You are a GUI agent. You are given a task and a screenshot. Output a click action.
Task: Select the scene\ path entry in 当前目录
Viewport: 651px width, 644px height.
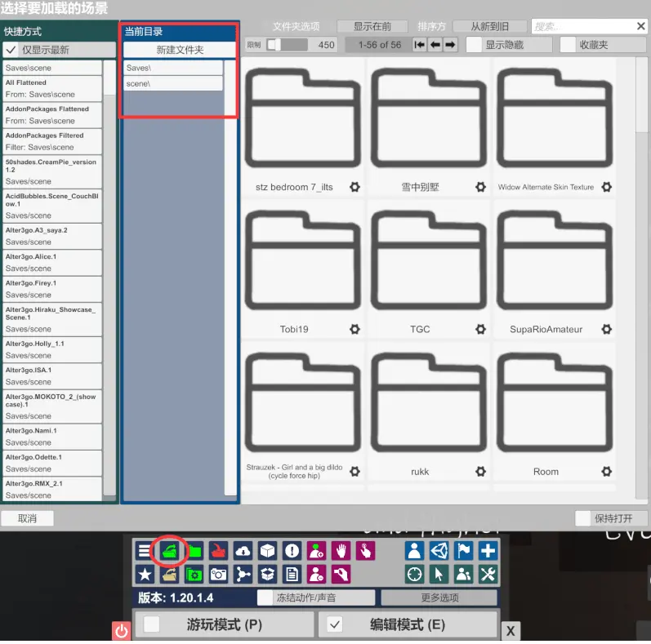(172, 84)
